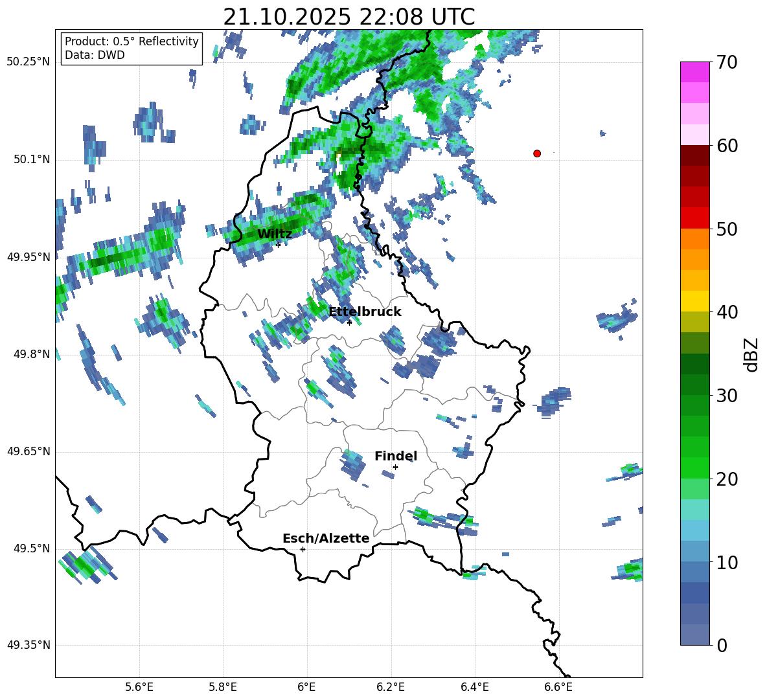Click the Esch/Alzette city label
Screen dimensions: 767x700
point(326,538)
